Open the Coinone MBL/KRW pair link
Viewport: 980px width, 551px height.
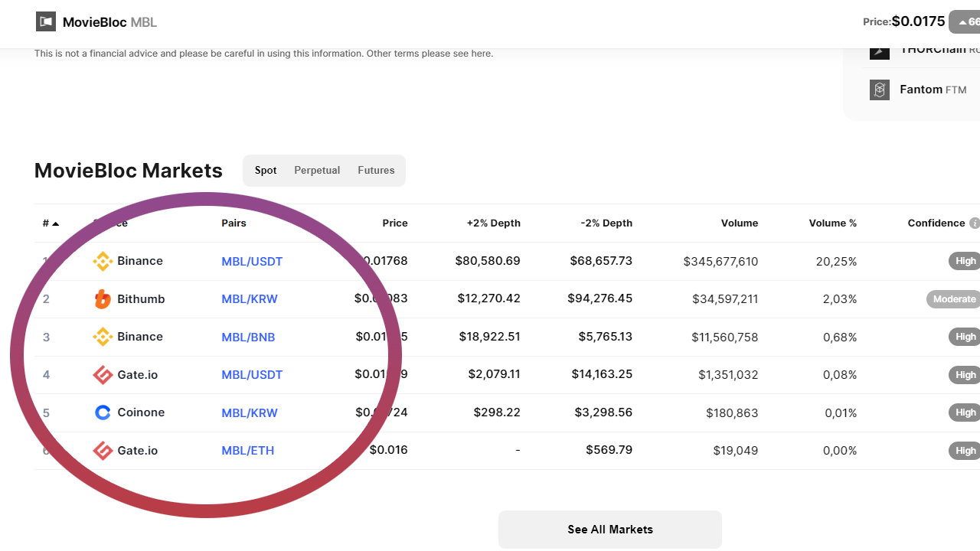pyautogui.click(x=250, y=412)
